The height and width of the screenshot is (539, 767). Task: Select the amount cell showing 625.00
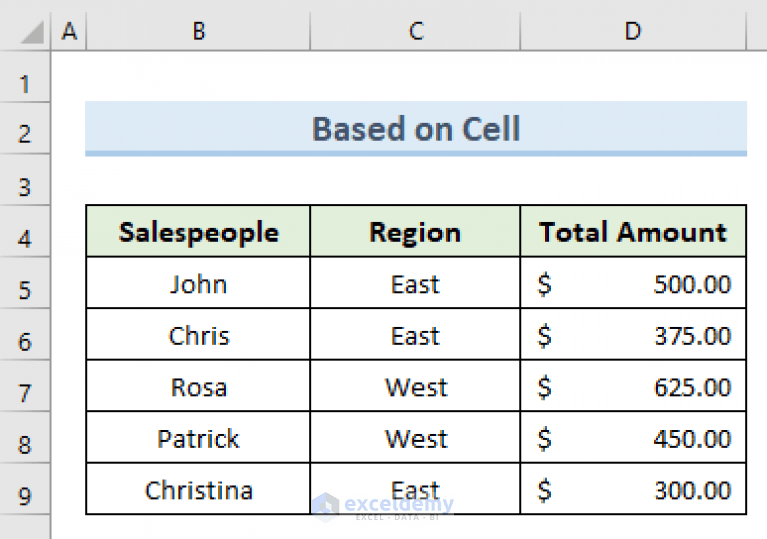[x=633, y=386]
